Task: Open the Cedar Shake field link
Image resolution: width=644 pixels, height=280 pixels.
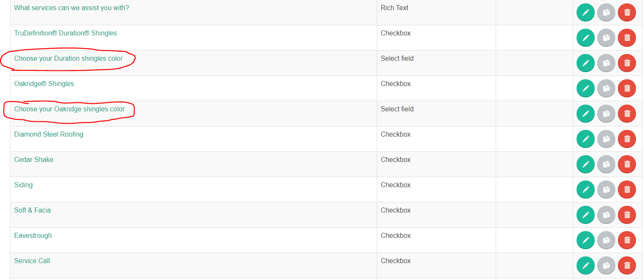Action: (x=34, y=159)
